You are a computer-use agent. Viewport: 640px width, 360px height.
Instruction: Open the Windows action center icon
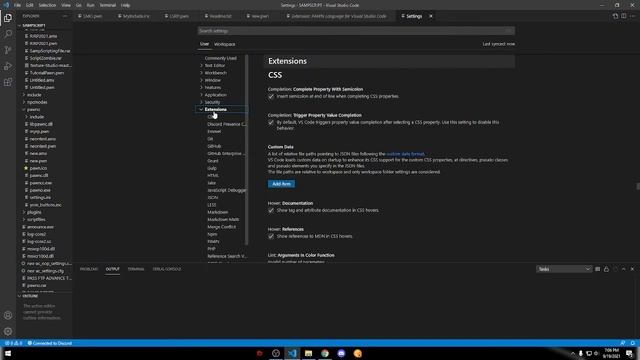(629, 353)
